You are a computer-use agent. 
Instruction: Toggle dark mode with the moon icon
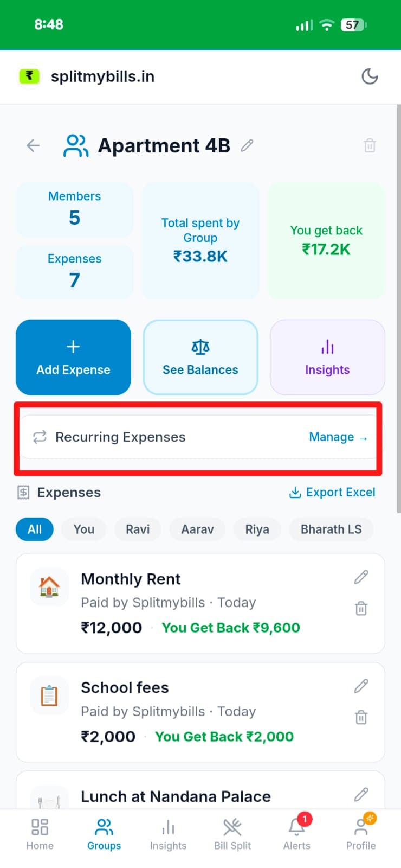tap(370, 76)
